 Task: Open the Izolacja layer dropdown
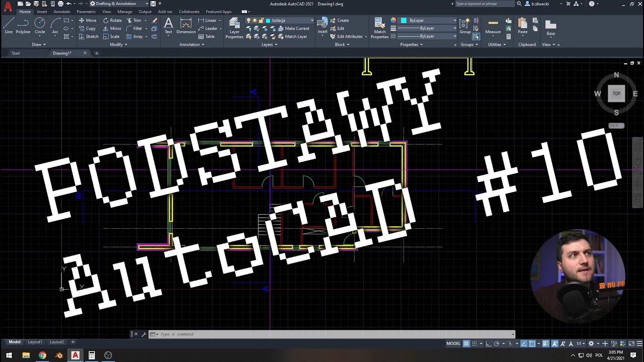[312, 21]
